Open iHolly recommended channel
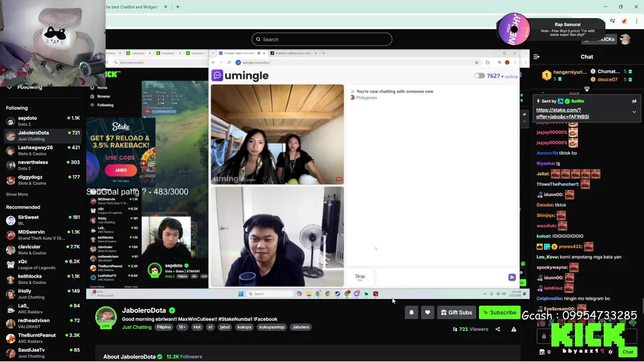The height and width of the screenshot is (362, 644). 43,294
